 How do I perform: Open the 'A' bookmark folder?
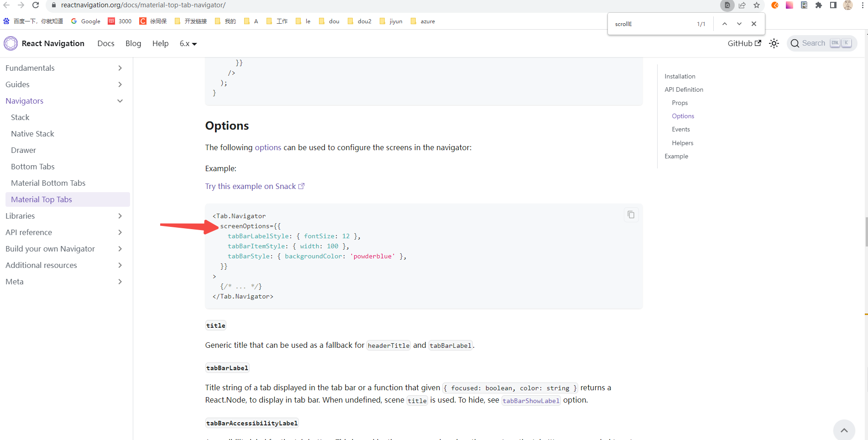251,21
